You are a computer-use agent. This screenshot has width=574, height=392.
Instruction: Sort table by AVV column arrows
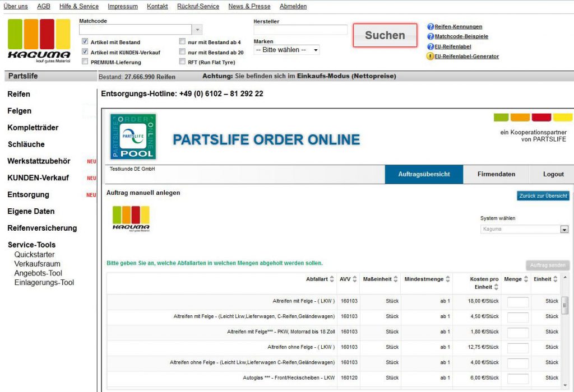pyautogui.click(x=355, y=279)
